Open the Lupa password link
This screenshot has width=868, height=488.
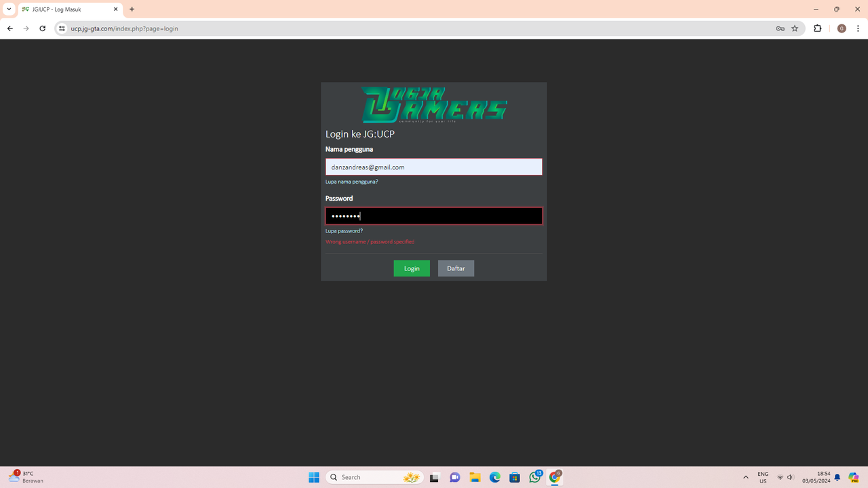[344, 231]
